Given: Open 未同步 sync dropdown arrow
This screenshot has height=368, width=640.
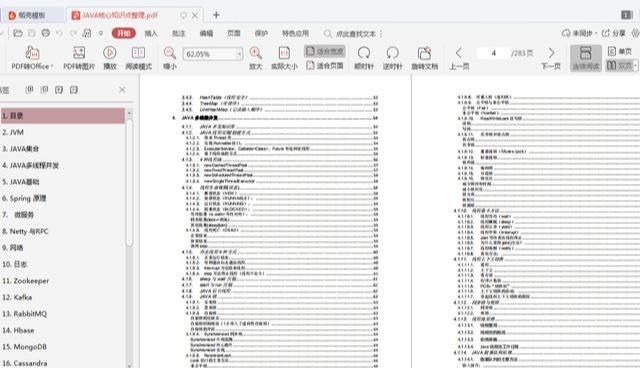Looking at the screenshot, I should pyautogui.click(x=596, y=33).
